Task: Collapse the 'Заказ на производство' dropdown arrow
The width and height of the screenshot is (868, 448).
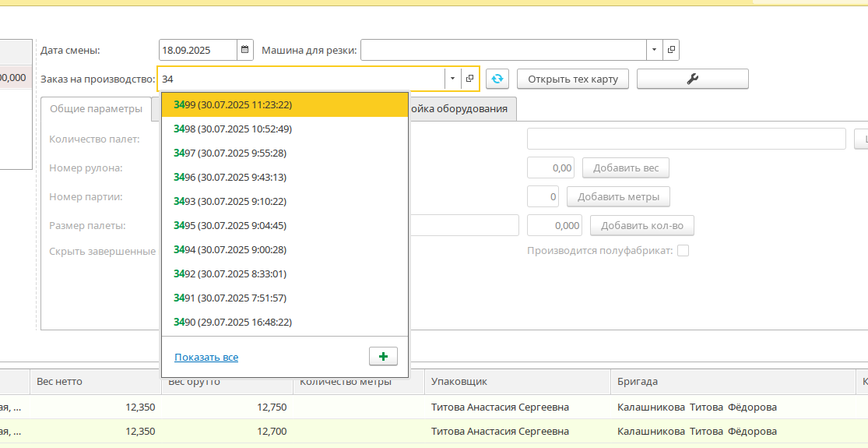Action: point(452,79)
